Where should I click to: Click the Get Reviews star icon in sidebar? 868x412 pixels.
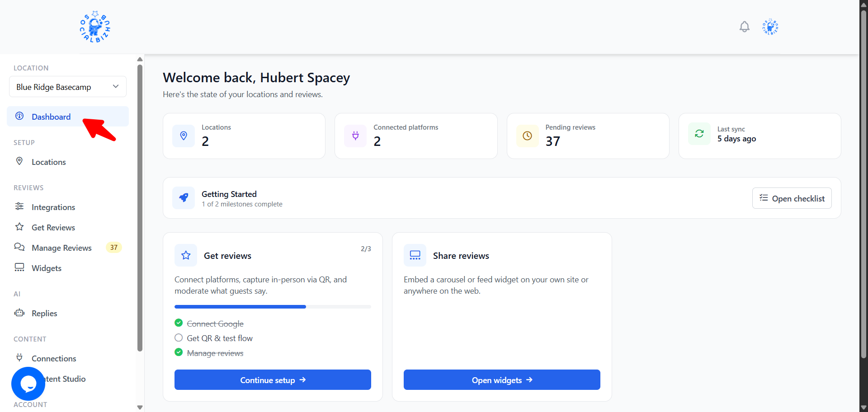[x=19, y=227]
